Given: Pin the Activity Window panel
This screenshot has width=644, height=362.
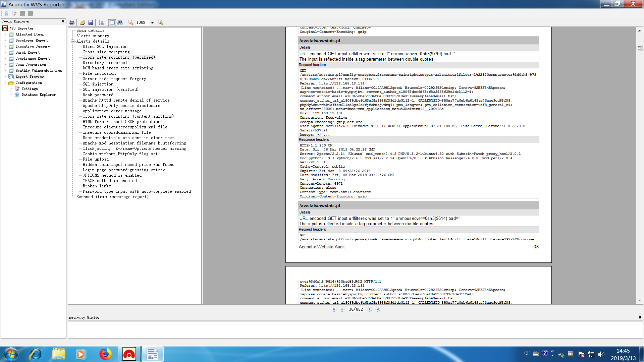Looking at the screenshot, I should (x=640, y=317).
